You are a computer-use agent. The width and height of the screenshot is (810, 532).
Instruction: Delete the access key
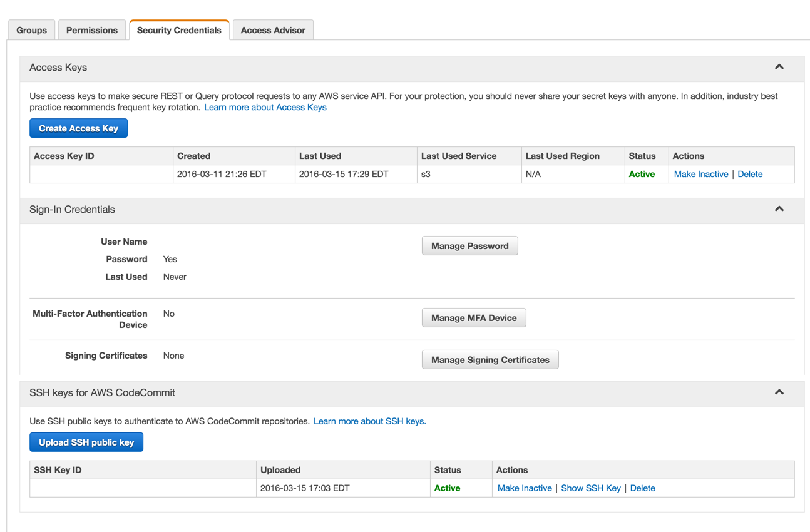coord(750,174)
